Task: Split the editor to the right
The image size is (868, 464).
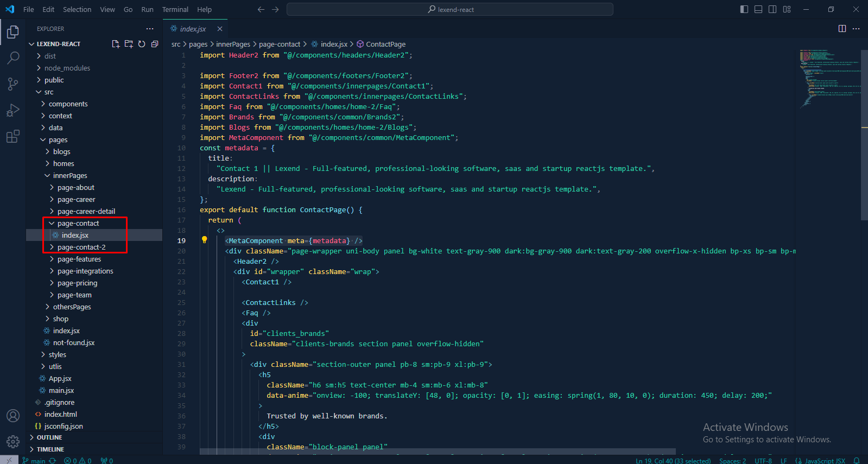Action: pos(842,29)
